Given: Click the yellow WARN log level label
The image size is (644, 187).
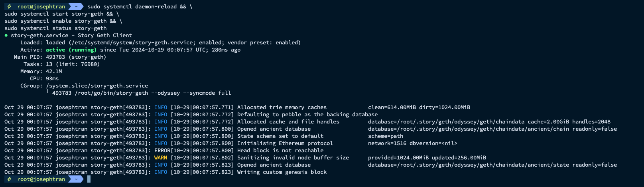Looking at the screenshot, I should pos(161,157).
